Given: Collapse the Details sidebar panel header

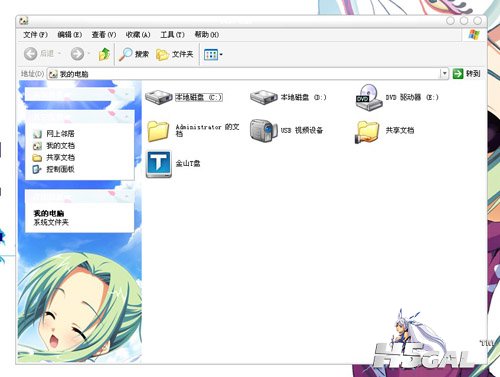Looking at the screenshot, I should click(80, 196).
